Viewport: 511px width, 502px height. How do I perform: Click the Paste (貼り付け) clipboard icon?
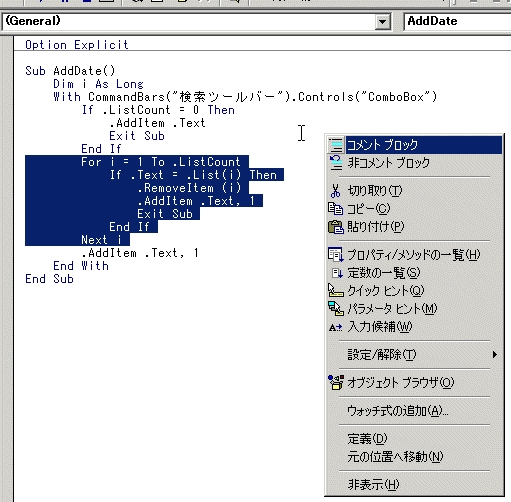tap(336, 227)
